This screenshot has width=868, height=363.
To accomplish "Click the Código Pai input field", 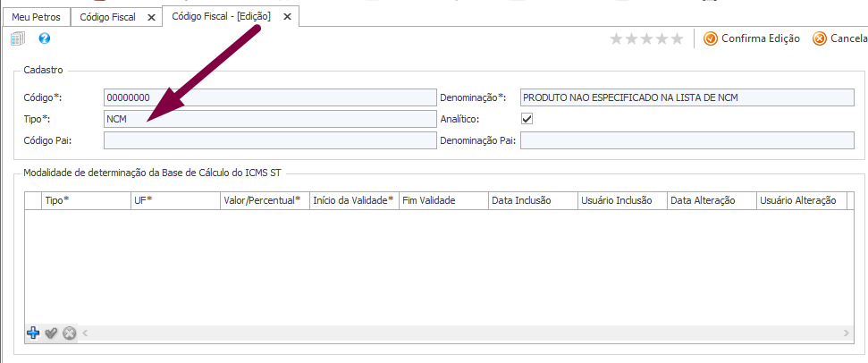I will pos(270,140).
